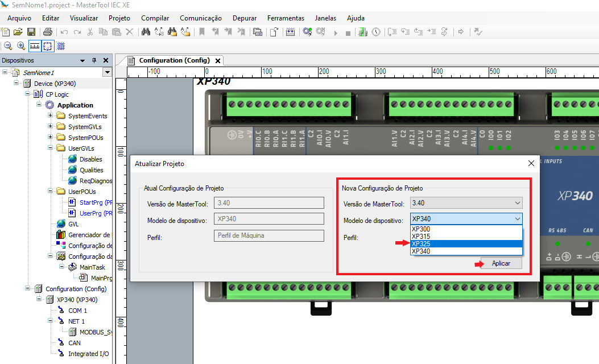The height and width of the screenshot is (364, 599).
Task: Toggle the fit-selection dashed box icon
Action: (x=47, y=47)
